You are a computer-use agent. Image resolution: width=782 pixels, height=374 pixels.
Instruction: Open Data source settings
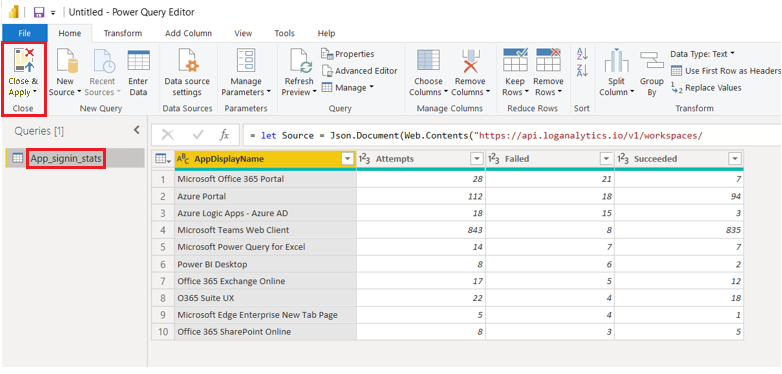[187, 73]
